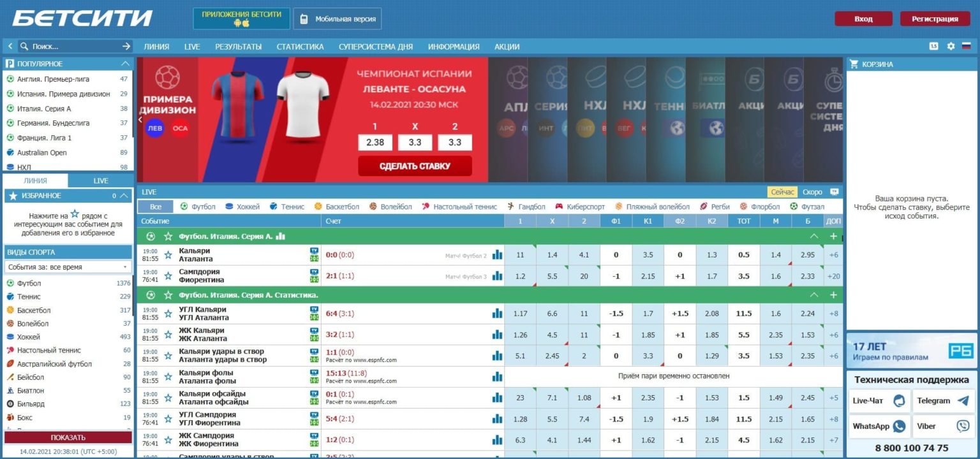Open settings gear icon in top navigation
Viewport: 980px width, 459px height.
pos(951,47)
